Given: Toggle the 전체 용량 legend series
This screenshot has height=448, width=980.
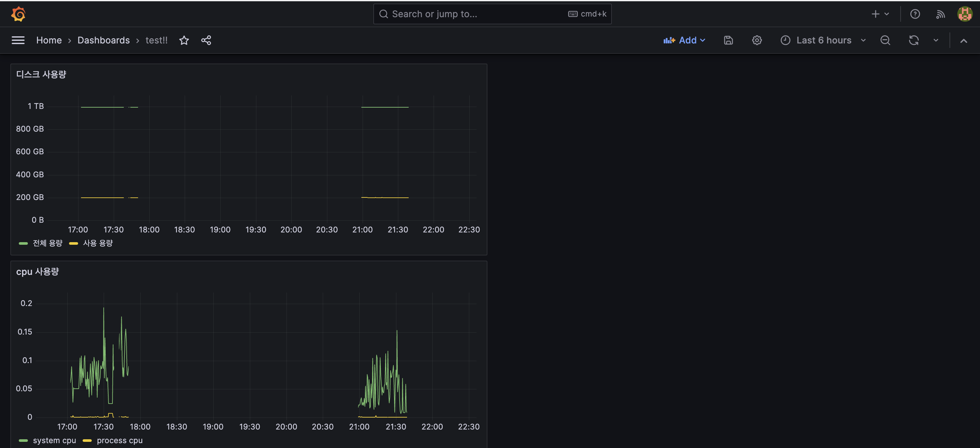Looking at the screenshot, I should click(x=48, y=243).
